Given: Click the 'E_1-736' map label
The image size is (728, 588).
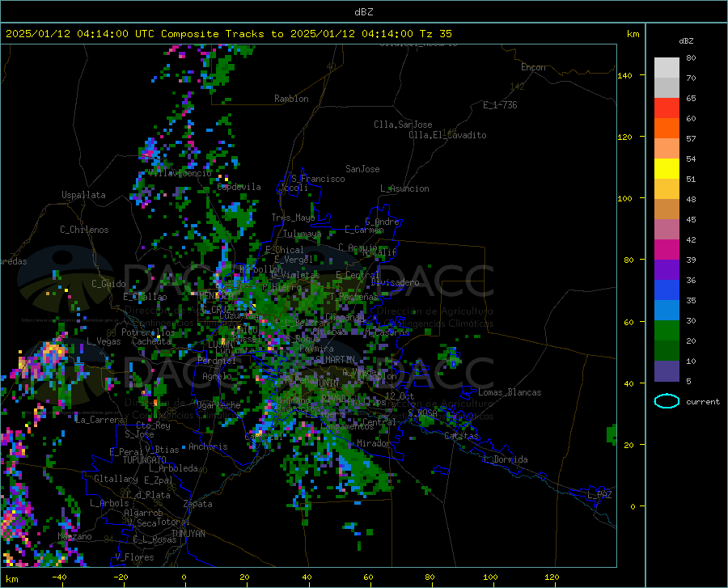Looking at the screenshot, I should 500,105.
